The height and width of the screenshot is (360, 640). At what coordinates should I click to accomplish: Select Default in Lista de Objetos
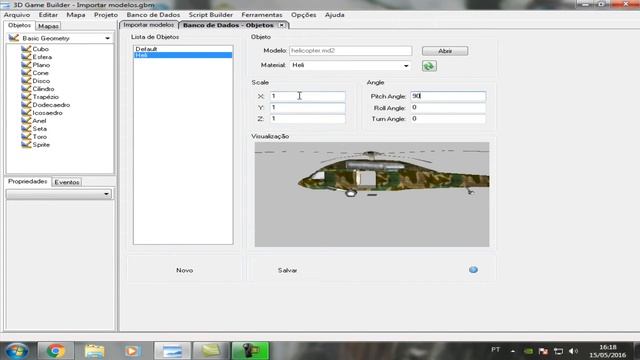[x=183, y=49]
